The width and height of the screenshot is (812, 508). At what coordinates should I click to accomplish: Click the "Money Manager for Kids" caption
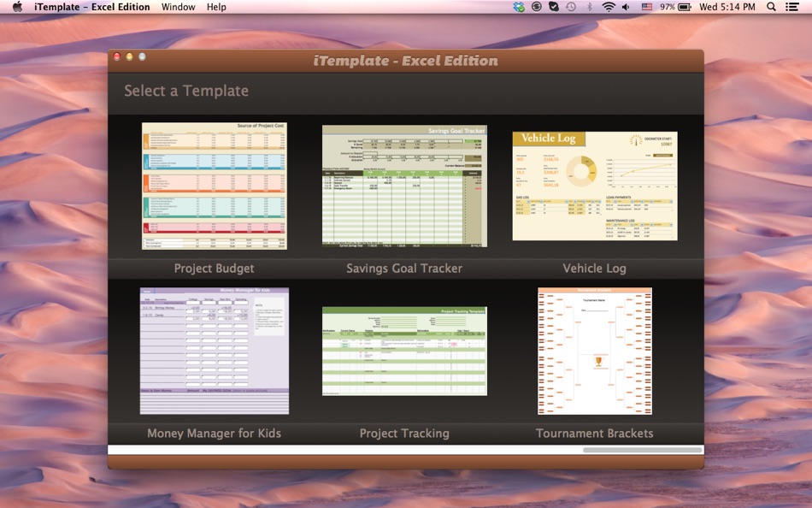coord(214,434)
